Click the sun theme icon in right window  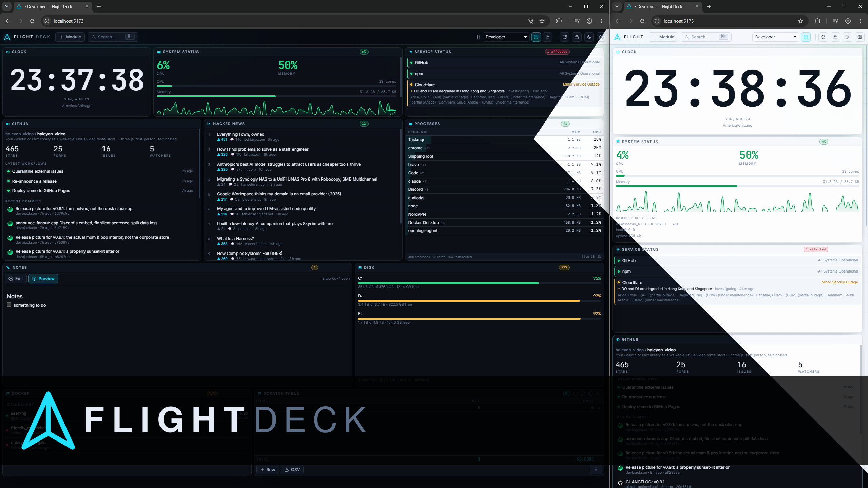(x=848, y=37)
